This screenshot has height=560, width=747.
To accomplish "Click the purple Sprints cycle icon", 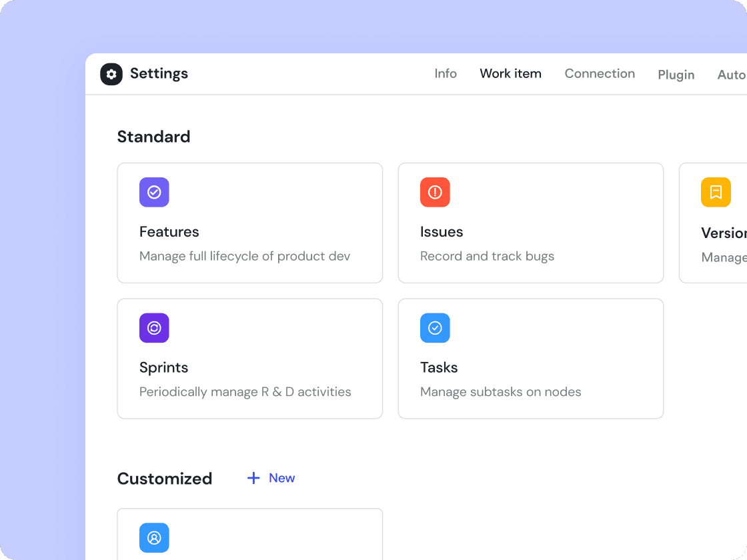I will pos(154,327).
